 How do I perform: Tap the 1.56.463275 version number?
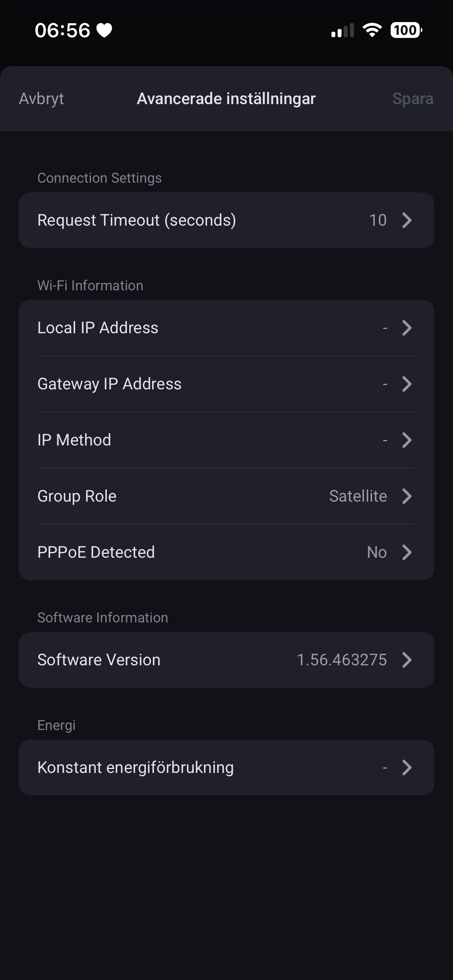pos(341,660)
